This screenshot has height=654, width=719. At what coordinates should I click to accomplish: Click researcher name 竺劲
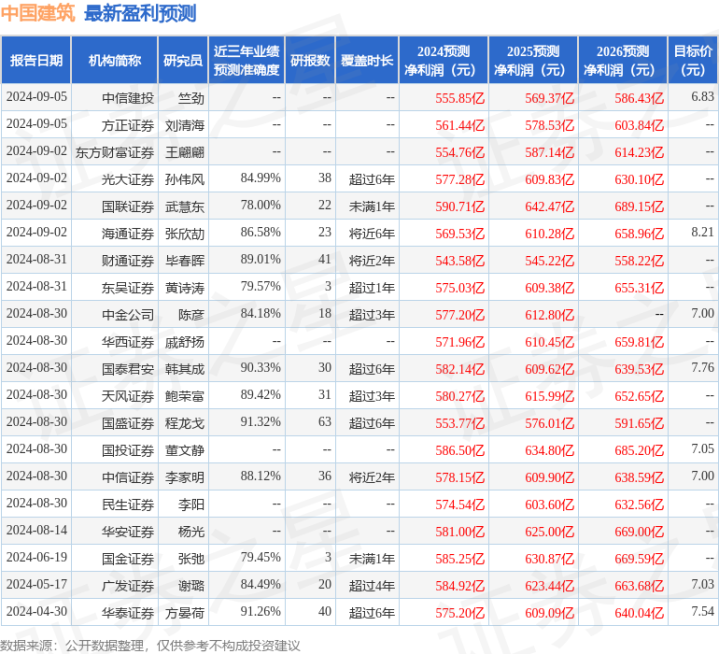point(191,98)
